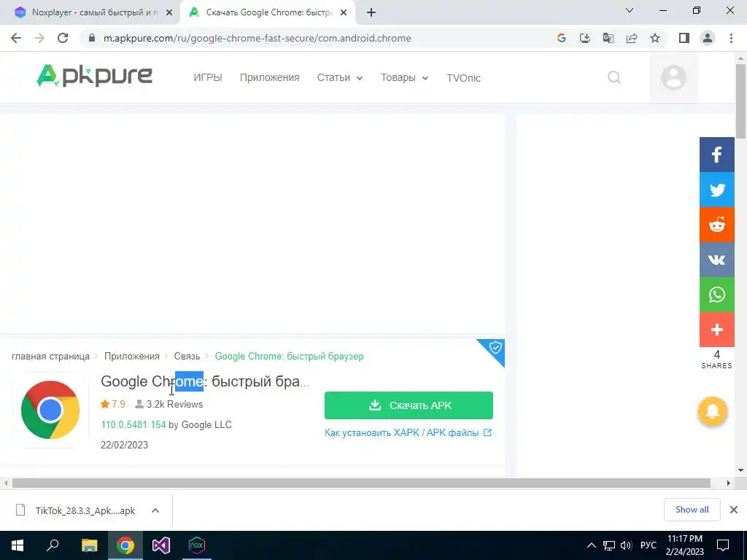This screenshot has height=560, width=747.
Task: Open ИГРЫ section
Action: click(208, 77)
